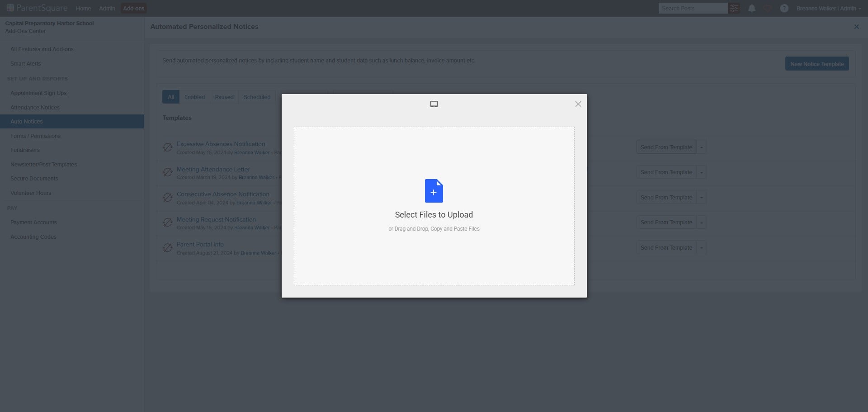Click Breanna Walker link under Consecutive Absence Notification
868x412 pixels.
coord(254,203)
